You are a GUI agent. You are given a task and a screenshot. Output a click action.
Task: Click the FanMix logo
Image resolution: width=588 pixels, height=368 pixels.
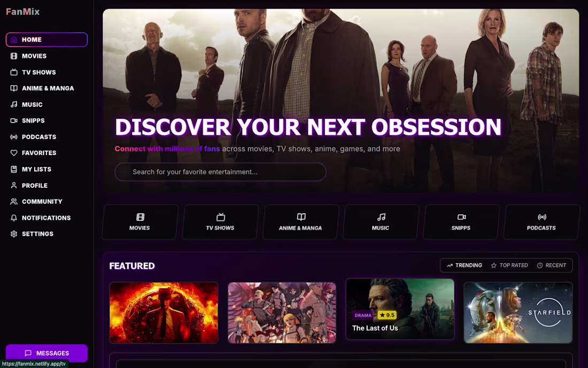(x=23, y=12)
